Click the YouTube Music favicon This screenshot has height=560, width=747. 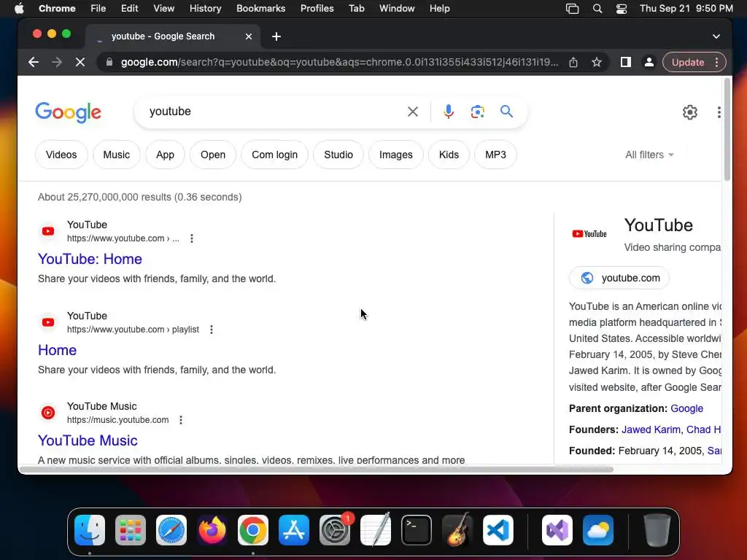(x=48, y=413)
